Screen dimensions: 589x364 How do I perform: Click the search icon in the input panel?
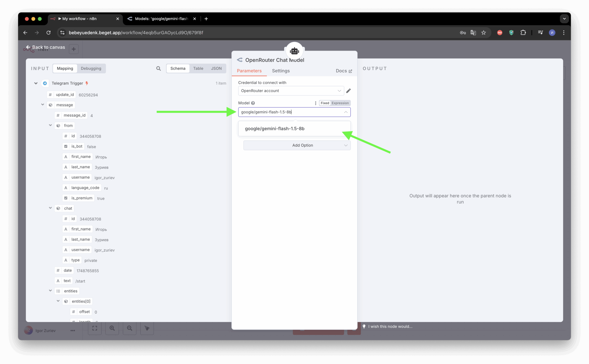click(x=158, y=68)
